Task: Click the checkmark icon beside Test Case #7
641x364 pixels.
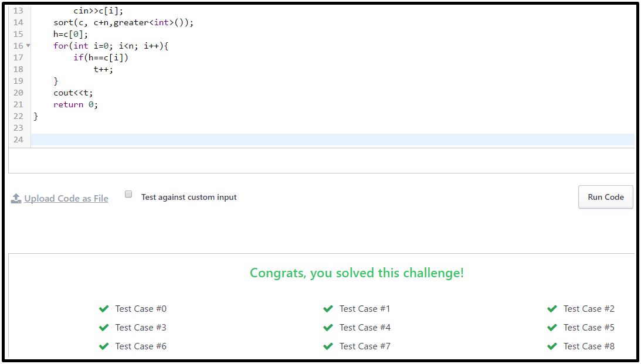Action: 328,346
